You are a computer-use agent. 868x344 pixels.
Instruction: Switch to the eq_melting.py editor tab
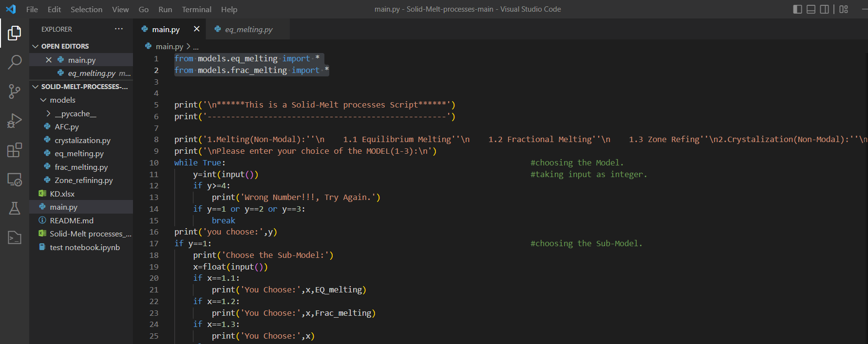[x=248, y=29]
